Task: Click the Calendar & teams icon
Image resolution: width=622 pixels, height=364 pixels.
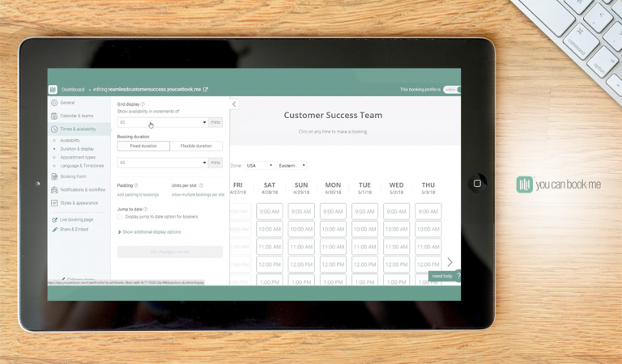Action: 54,116
